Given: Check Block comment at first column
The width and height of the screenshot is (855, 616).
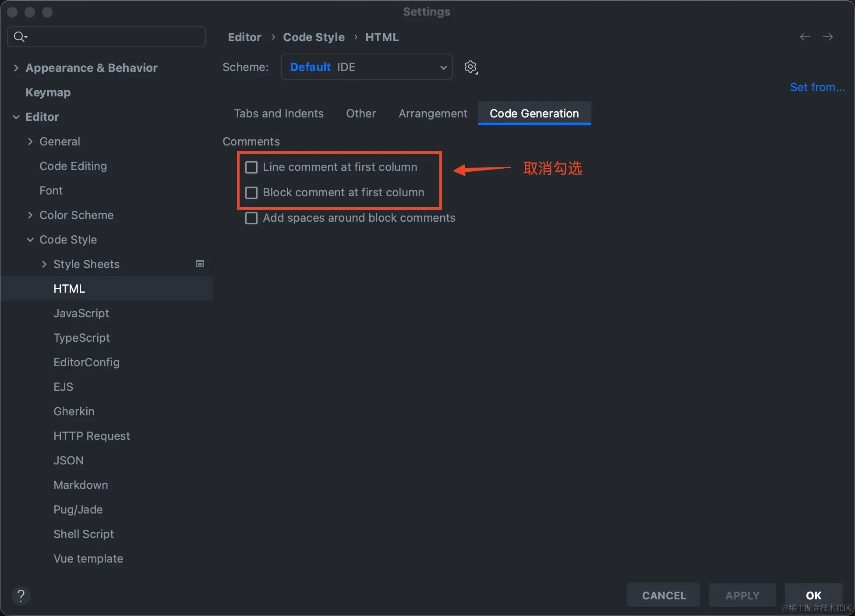Looking at the screenshot, I should point(251,193).
